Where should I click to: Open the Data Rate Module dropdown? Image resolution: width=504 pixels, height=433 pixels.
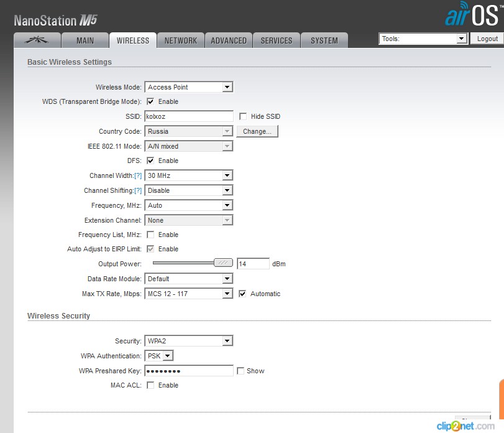tap(189, 279)
